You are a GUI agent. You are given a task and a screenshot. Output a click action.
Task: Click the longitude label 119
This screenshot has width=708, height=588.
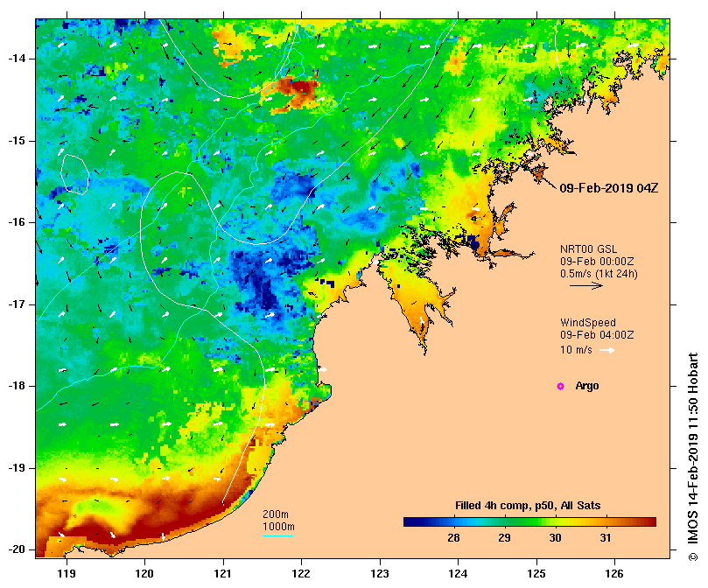coord(67,573)
